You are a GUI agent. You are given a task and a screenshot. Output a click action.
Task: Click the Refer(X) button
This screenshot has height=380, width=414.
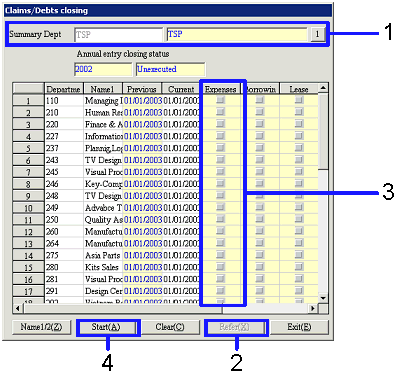click(x=235, y=327)
